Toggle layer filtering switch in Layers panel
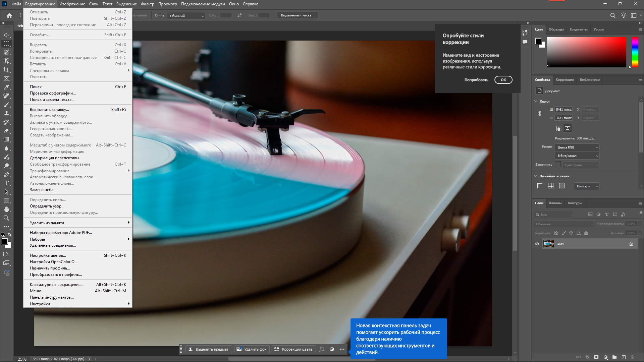The width and height of the screenshot is (644, 362). pyautogui.click(x=641, y=213)
